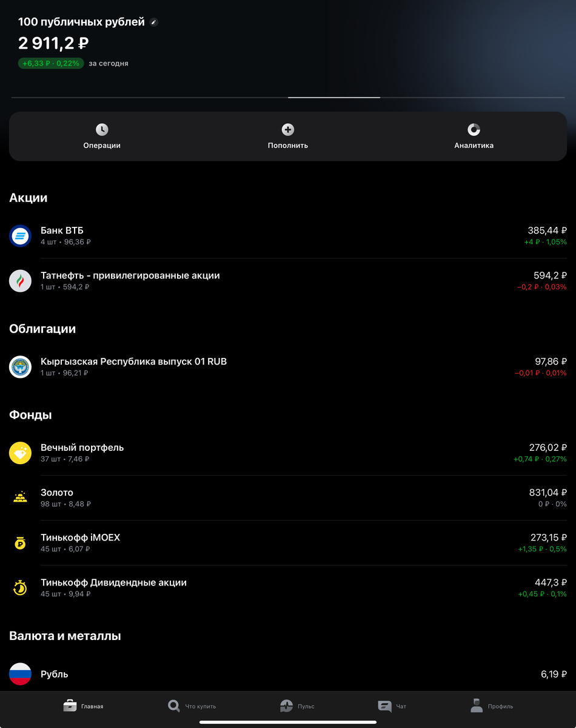The width and height of the screenshot is (576, 728).
Task: Tap green daily change badge +6,33 ₽
Action: [x=51, y=63]
